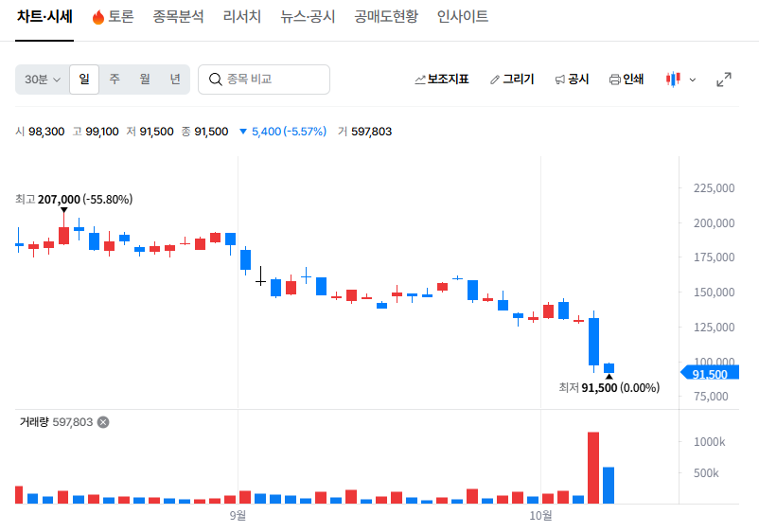Go to the 인사이트 tab
The height and width of the screenshot is (532, 759).
[462, 16]
